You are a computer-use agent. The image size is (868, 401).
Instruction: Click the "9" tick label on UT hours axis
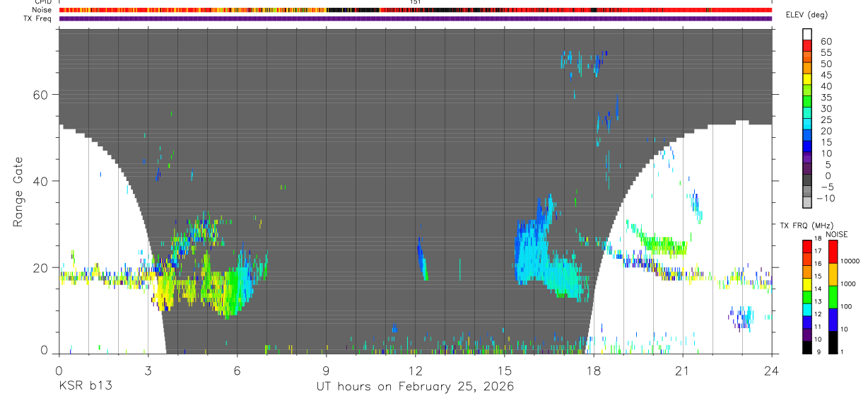pos(326,371)
